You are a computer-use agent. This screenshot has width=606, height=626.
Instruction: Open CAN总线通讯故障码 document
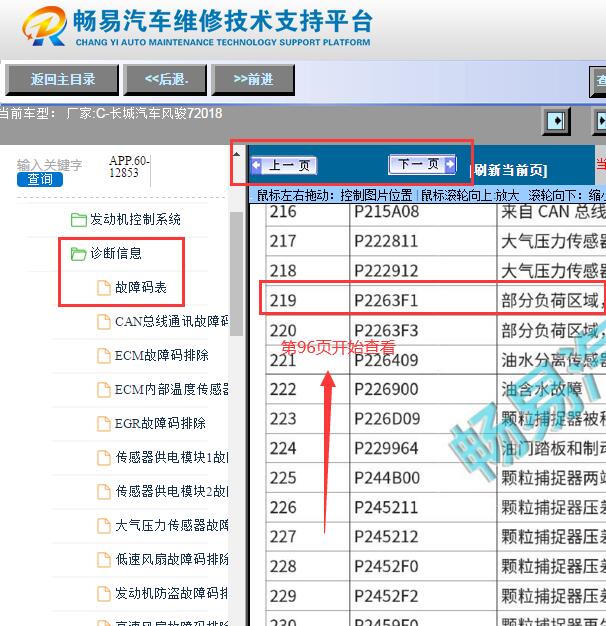coord(172,321)
